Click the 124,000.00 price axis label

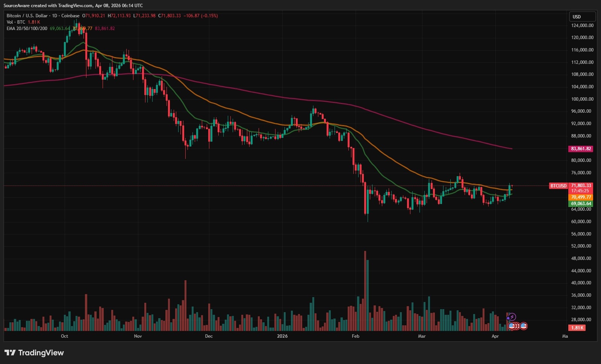tap(582, 26)
